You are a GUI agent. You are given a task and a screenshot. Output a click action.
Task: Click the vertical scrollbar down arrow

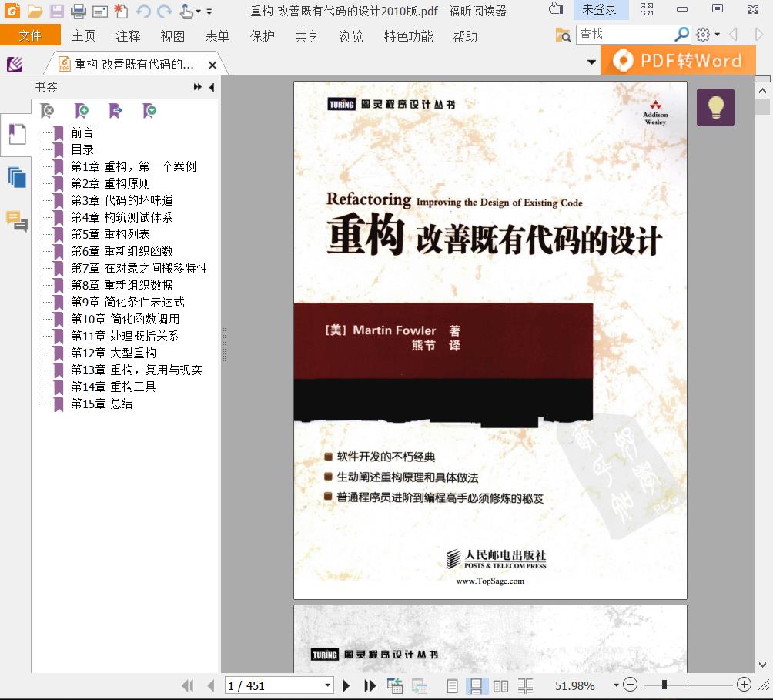pos(762,665)
